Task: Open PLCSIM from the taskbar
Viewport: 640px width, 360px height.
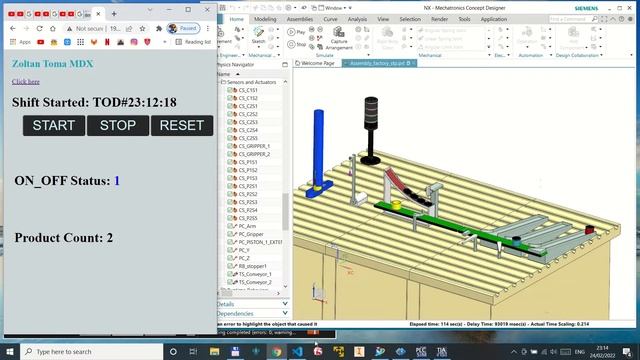Action: 421,351
